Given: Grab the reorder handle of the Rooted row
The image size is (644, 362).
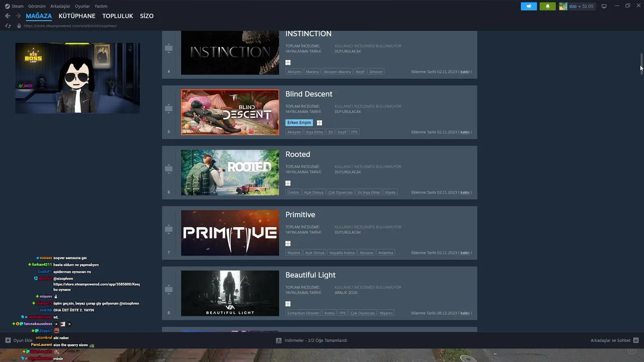Looking at the screenshot, I should (169, 169).
